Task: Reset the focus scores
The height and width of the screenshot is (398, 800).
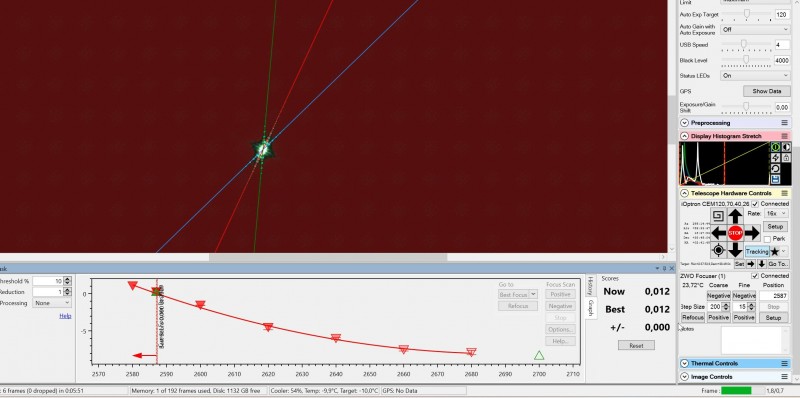Action: coord(636,345)
